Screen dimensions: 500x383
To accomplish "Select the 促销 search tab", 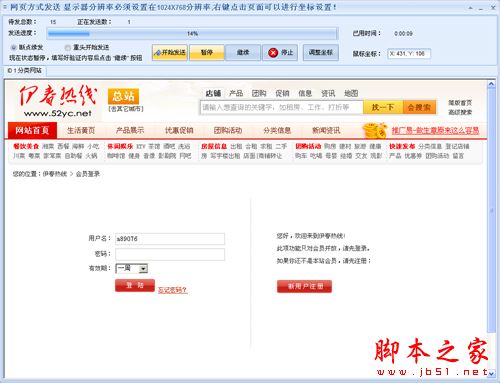I will point(282,93).
